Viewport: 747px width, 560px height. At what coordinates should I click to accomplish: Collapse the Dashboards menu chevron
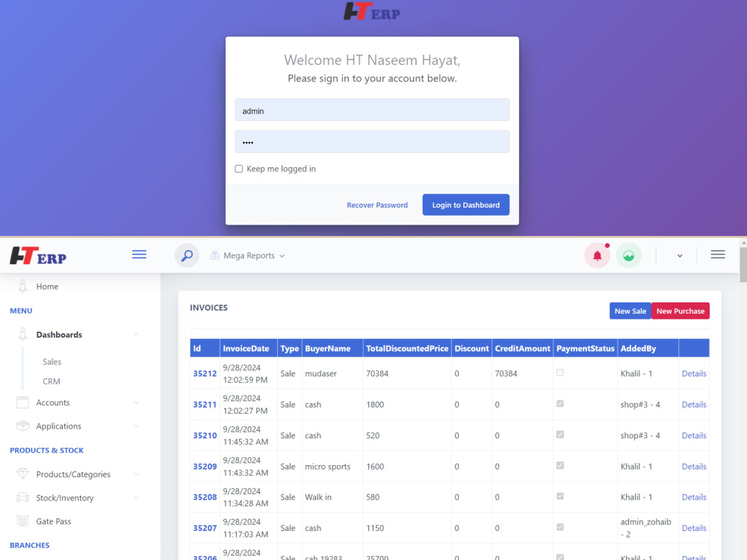(136, 335)
